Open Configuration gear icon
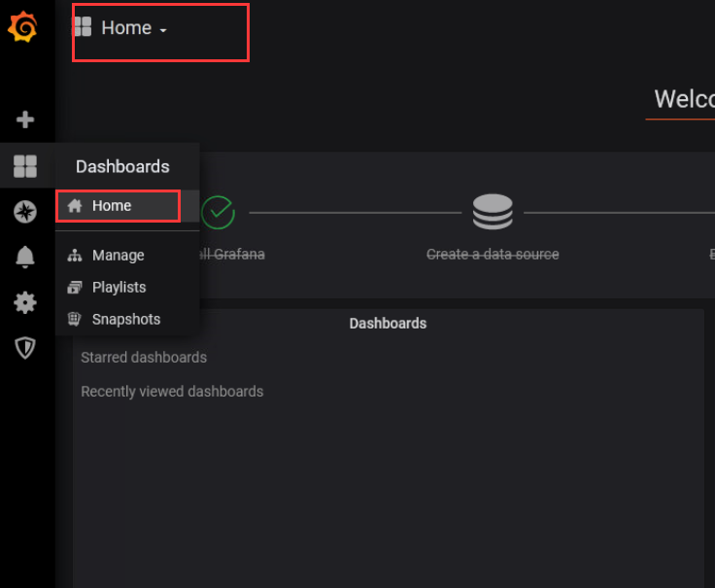Screen dimensions: 715x588 pos(25,302)
